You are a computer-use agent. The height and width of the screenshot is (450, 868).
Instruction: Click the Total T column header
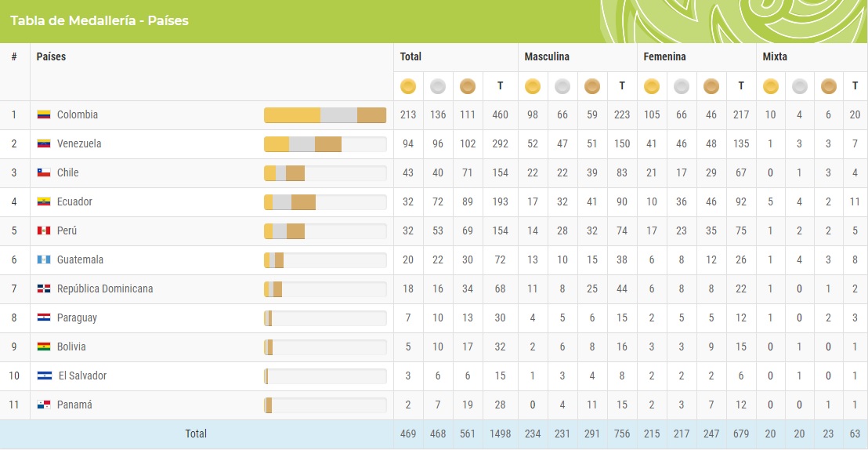pos(500,86)
